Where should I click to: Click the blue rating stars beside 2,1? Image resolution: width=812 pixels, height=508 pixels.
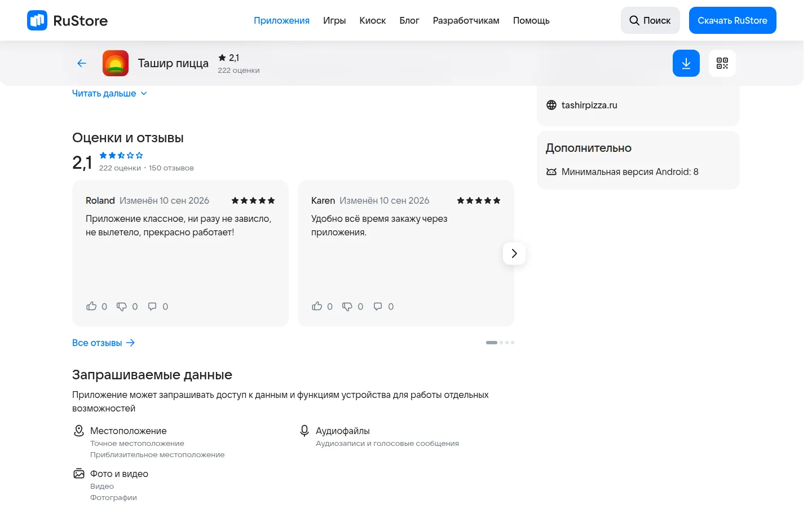click(121, 155)
